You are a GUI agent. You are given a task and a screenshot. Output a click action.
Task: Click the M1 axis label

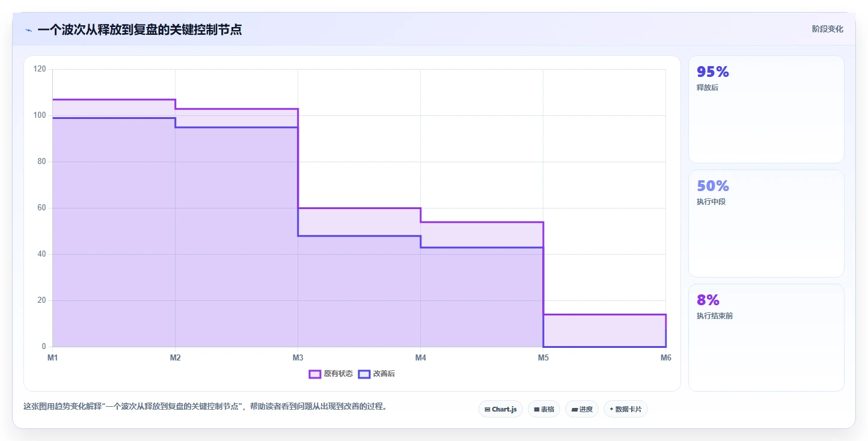coord(52,357)
